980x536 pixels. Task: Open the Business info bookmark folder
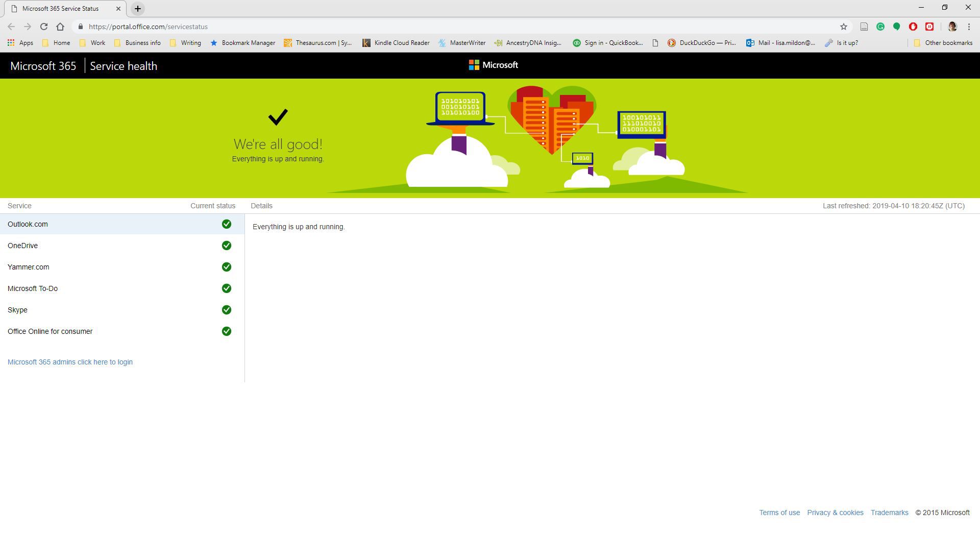[137, 43]
